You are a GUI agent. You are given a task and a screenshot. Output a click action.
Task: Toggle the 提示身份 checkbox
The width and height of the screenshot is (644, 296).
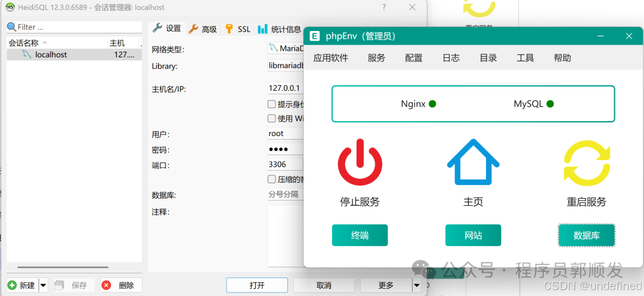(271, 104)
